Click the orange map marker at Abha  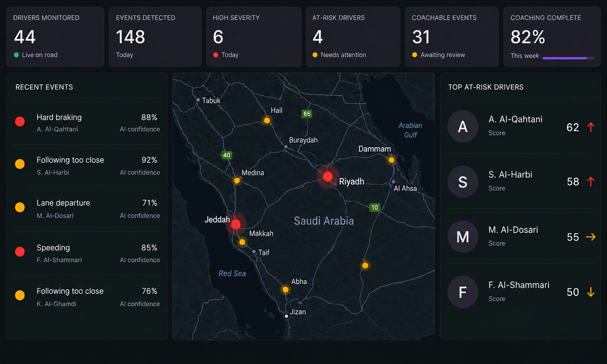(x=286, y=289)
